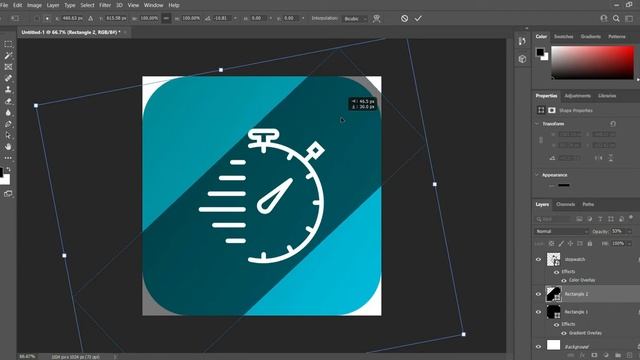Click the search magnifier icon top right
This screenshot has width=640, height=360.
pos(616,18)
